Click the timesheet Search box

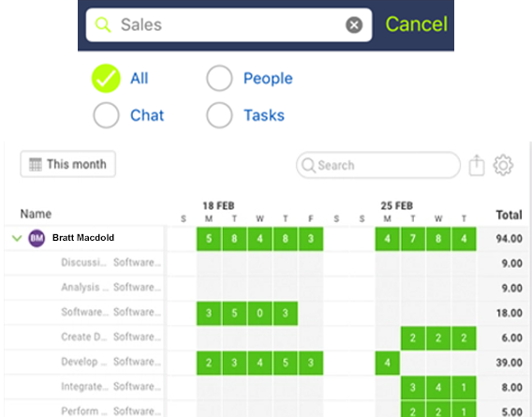coord(378,165)
